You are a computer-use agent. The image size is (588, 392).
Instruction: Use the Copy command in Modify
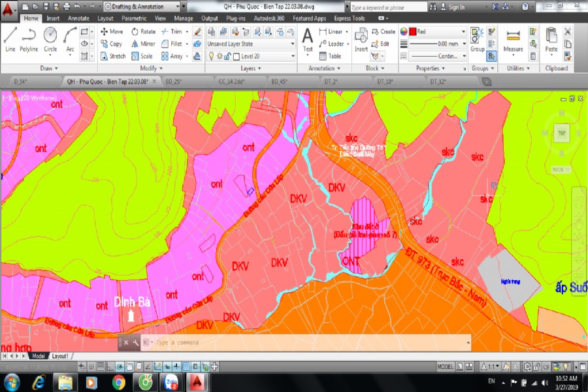pyautogui.click(x=111, y=44)
